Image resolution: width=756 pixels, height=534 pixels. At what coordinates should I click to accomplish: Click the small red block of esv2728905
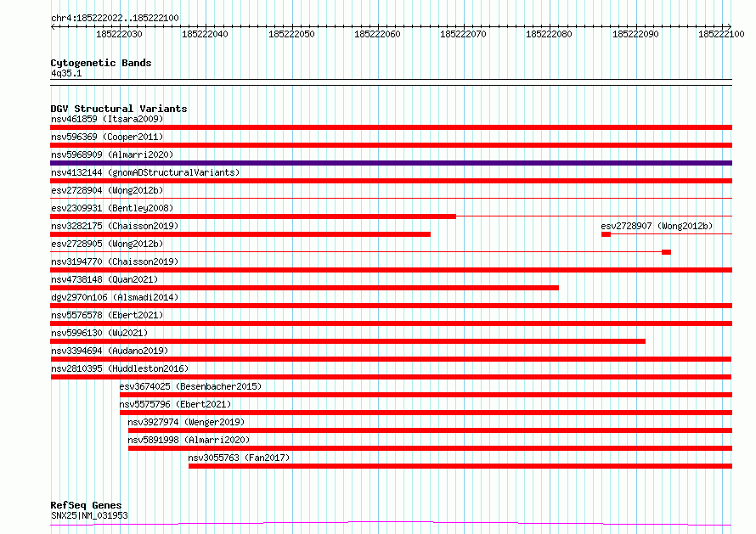click(x=666, y=252)
